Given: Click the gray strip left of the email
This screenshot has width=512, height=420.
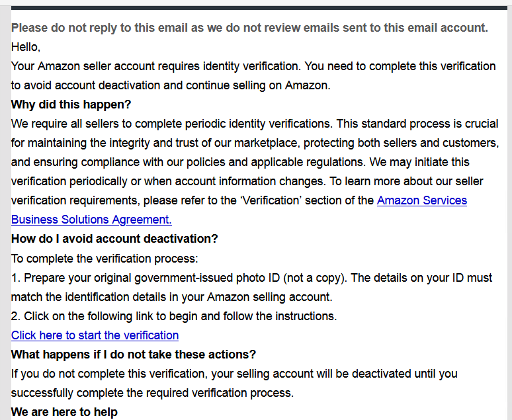Looking at the screenshot, I should coord(5,212).
